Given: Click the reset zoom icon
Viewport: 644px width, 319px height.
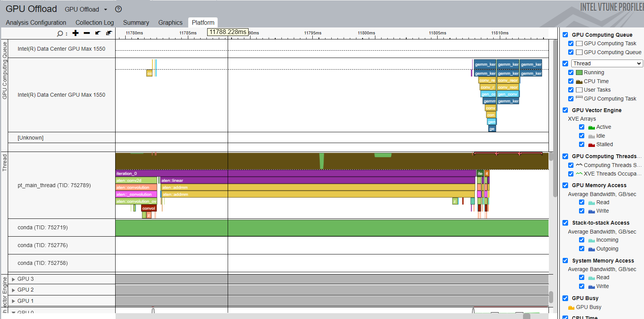Looking at the screenshot, I should coord(109,33).
